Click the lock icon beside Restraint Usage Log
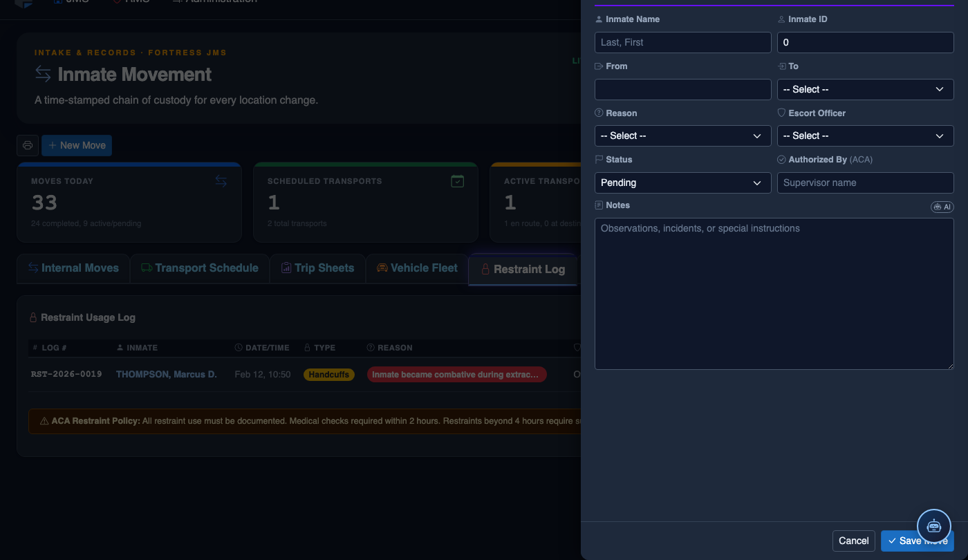The height and width of the screenshot is (560, 968). [x=32, y=318]
